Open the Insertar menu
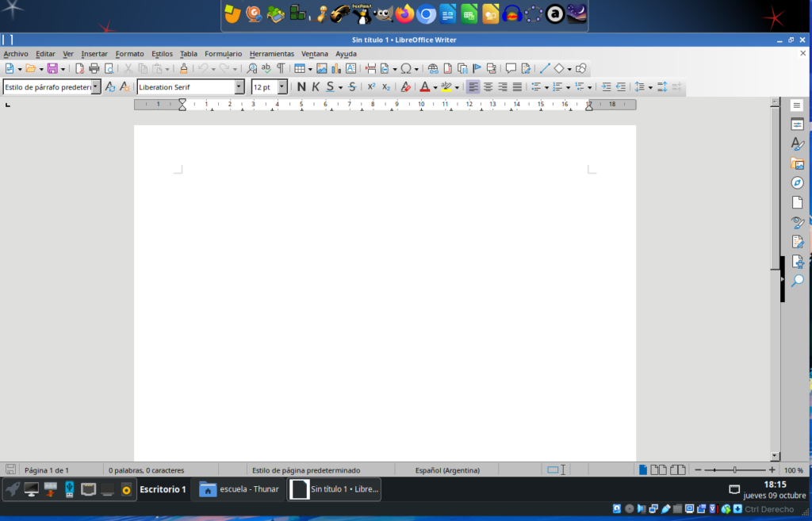812x521 pixels. click(94, 54)
